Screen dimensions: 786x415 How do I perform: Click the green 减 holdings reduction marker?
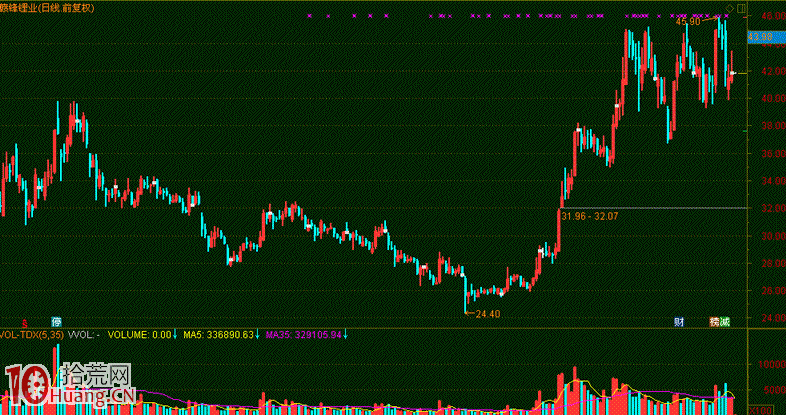pos(725,322)
